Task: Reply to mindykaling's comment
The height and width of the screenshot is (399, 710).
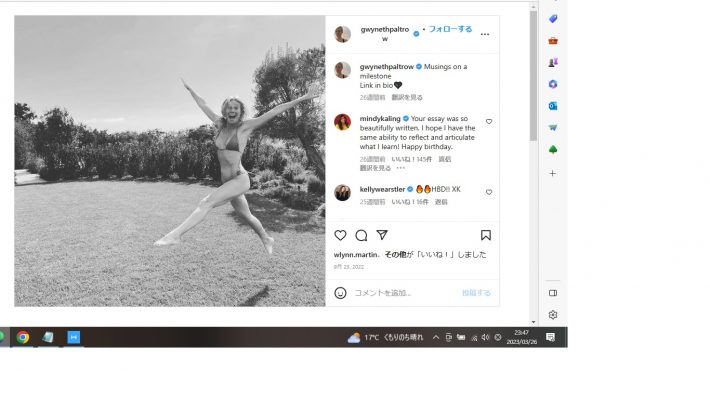Action: [x=445, y=159]
